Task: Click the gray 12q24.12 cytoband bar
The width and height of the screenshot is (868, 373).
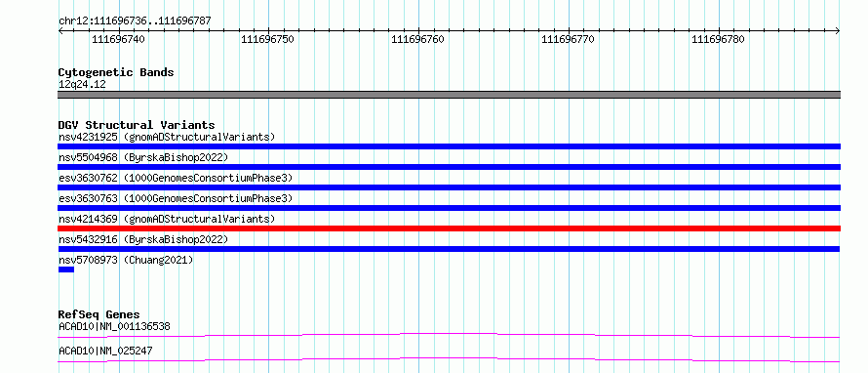Action: (449, 95)
